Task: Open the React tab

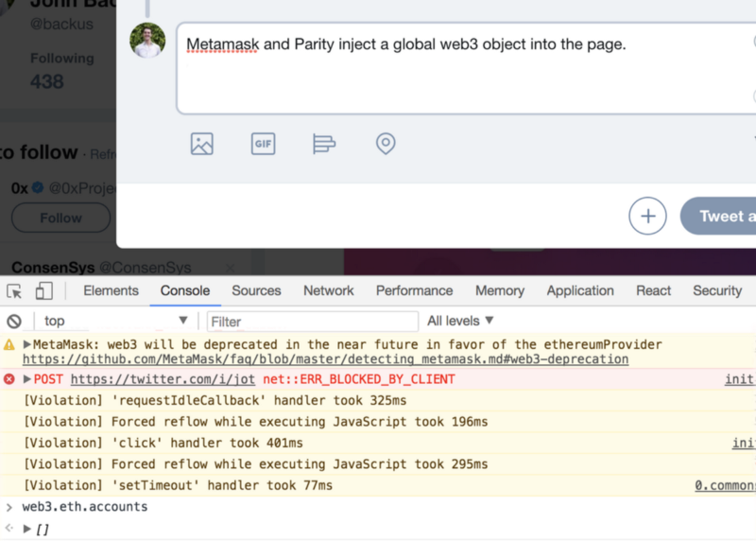Action: pyautogui.click(x=653, y=291)
